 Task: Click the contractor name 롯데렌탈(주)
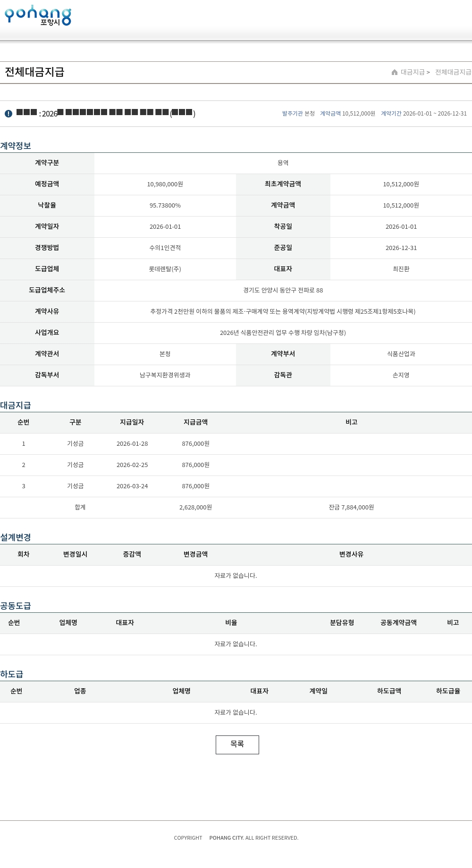165,269
